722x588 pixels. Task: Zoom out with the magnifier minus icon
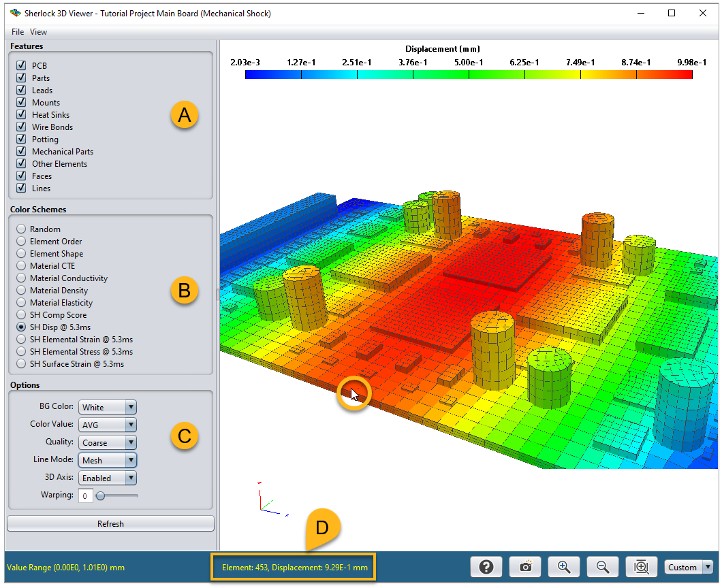click(x=602, y=567)
